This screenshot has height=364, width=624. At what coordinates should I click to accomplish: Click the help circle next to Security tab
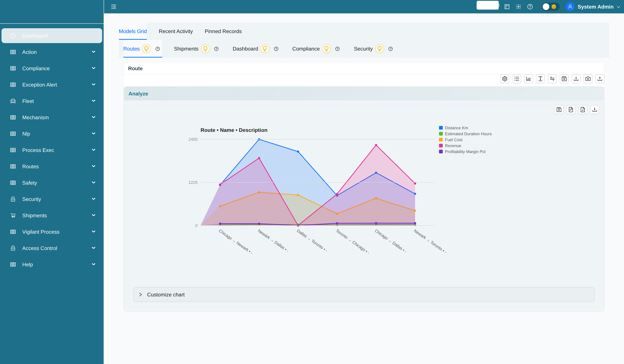point(391,49)
